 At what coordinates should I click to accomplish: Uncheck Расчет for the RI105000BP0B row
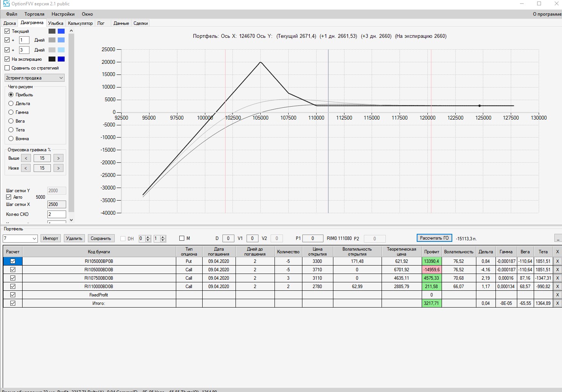click(13, 261)
